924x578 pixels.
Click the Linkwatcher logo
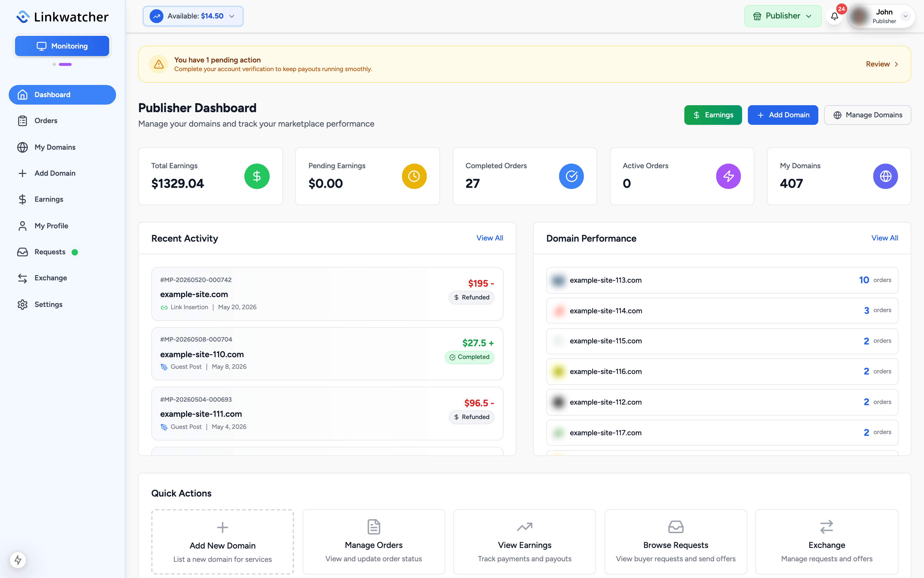62,17
